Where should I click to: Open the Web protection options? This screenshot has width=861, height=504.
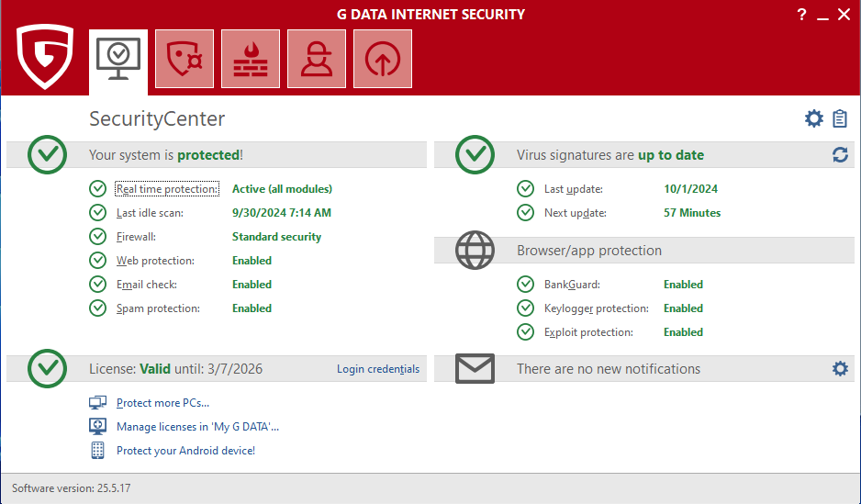155,261
